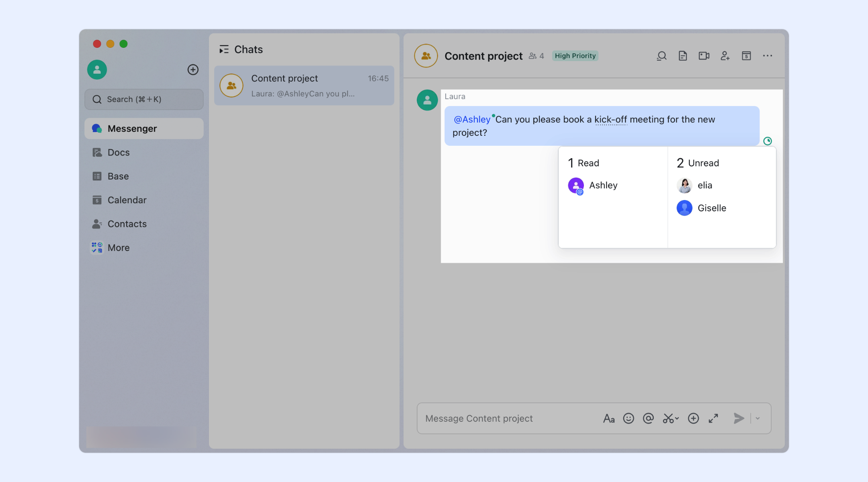
Task: Click the @Ashley mention in message
Action: [472, 119]
